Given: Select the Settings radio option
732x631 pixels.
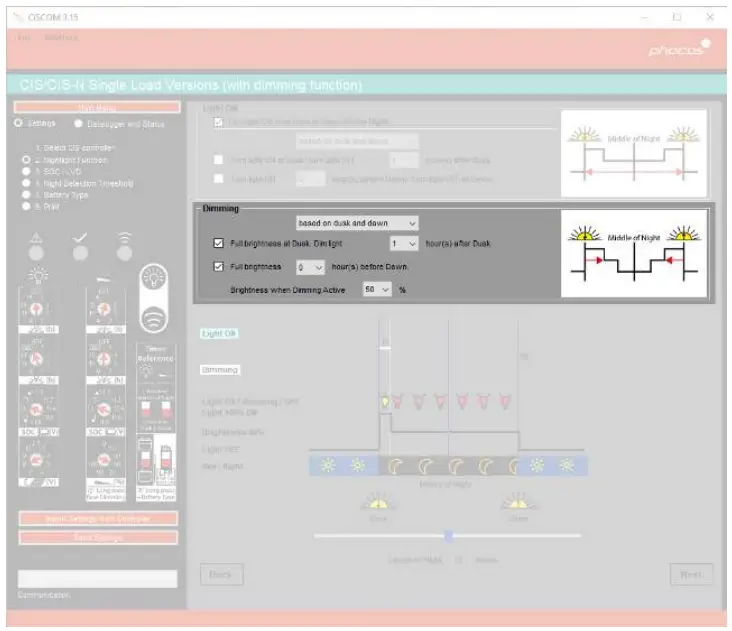Looking at the screenshot, I should pyautogui.click(x=18, y=123).
